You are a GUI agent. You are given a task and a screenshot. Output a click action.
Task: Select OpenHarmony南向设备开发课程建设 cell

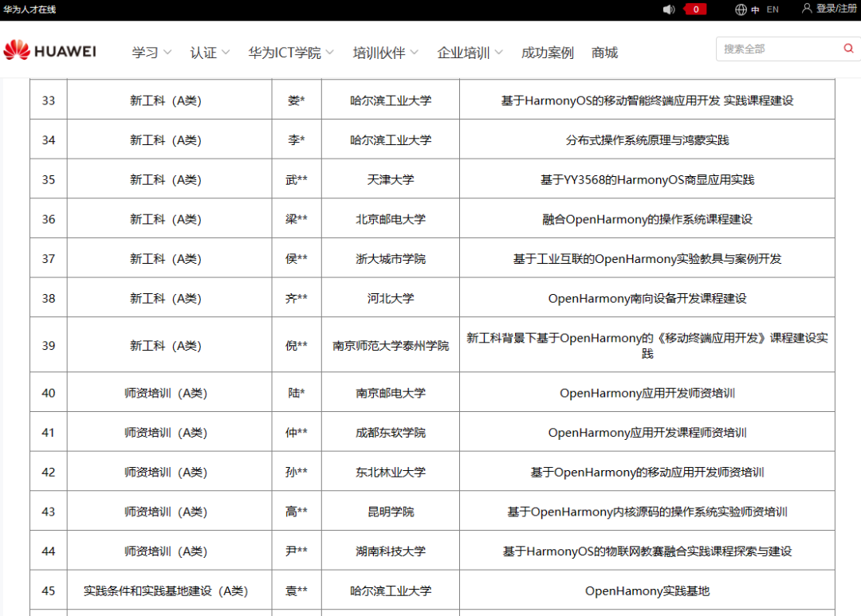[x=647, y=297]
